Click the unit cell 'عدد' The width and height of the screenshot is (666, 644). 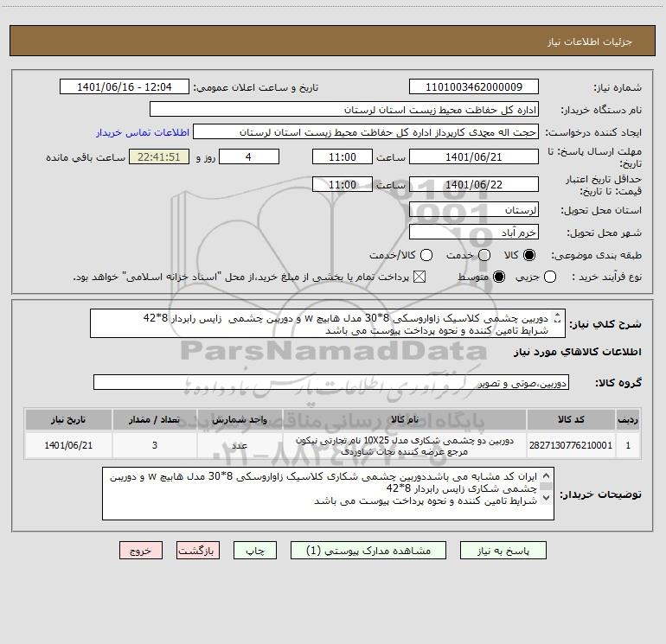[x=240, y=445]
